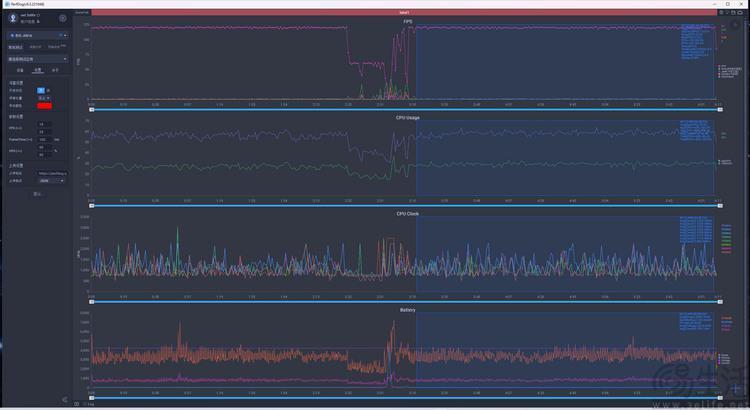Click the left handle of FPS chart range bar
750x410 pixels.
click(91, 108)
